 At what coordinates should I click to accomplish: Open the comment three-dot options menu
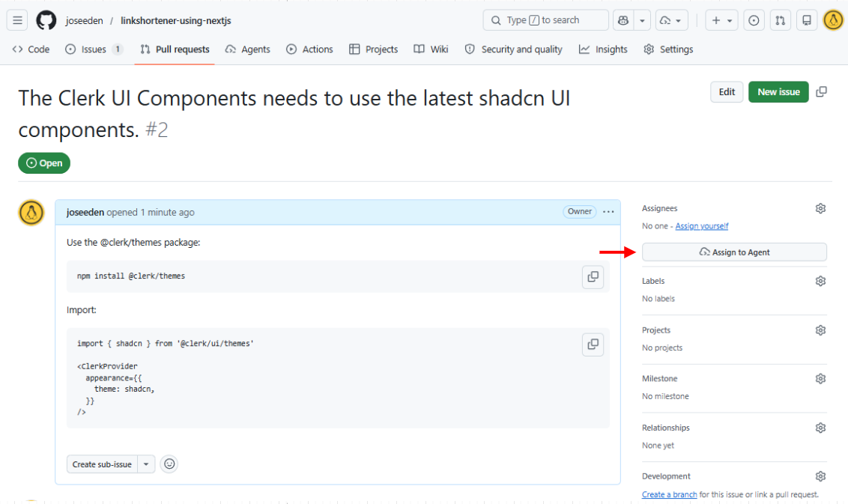pos(608,212)
